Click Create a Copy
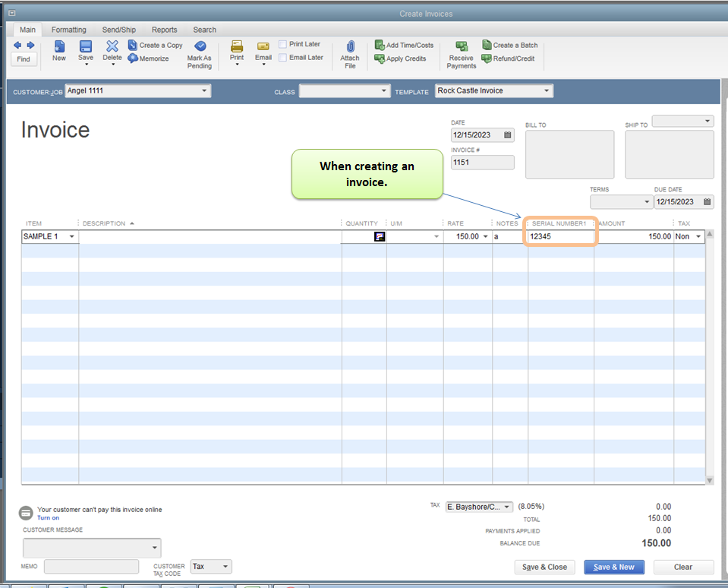 (x=156, y=45)
